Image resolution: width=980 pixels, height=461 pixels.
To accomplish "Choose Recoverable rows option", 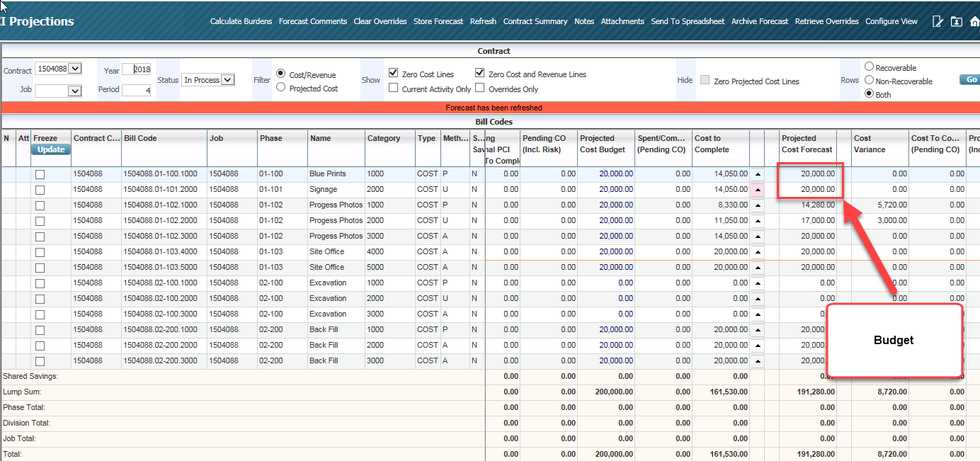I will pyautogui.click(x=869, y=67).
